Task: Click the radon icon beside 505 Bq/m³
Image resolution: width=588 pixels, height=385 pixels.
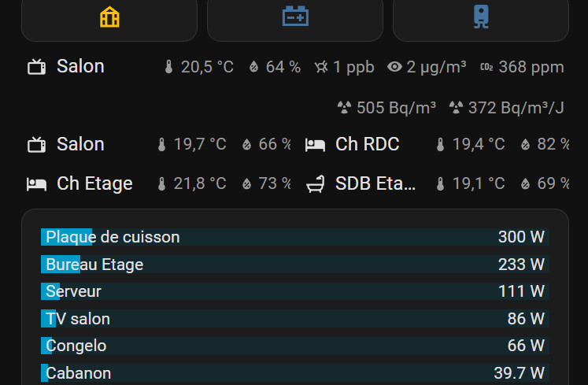Action: pos(344,108)
